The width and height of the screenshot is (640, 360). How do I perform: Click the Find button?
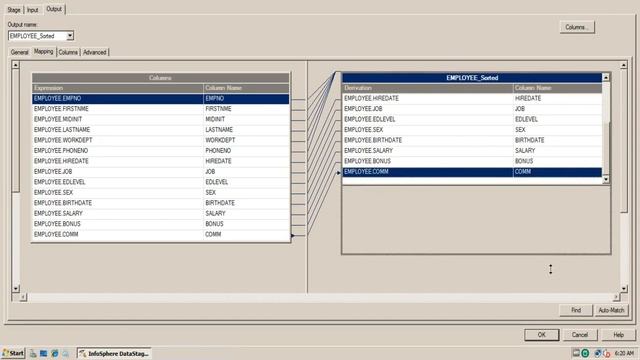click(576, 310)
